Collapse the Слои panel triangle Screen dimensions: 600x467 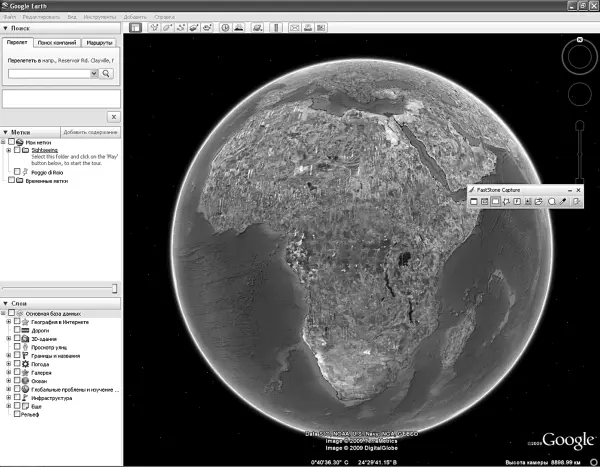click(5, 303)
